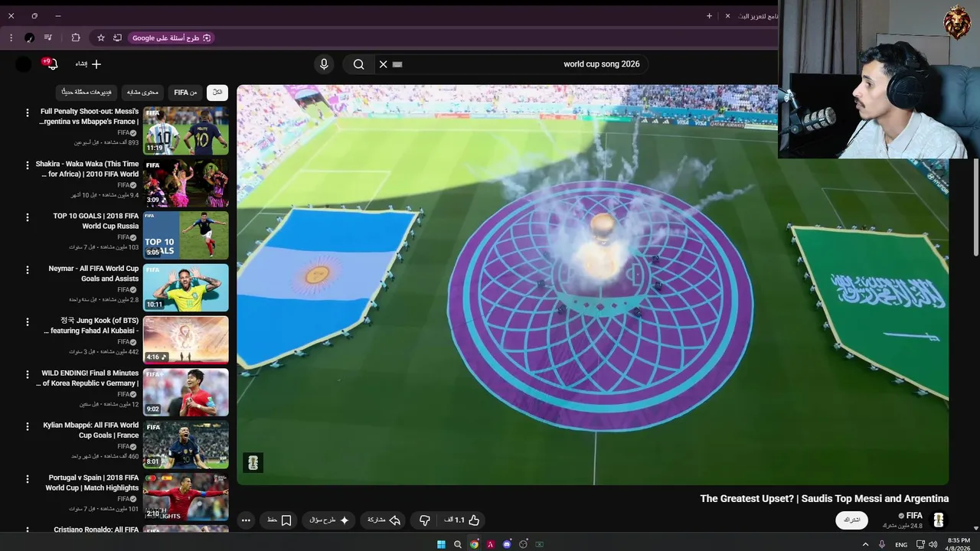The height and width of the screenshot is (551, 980).
Task: Open options for Neymar goals video
Action: click(28, 270)
